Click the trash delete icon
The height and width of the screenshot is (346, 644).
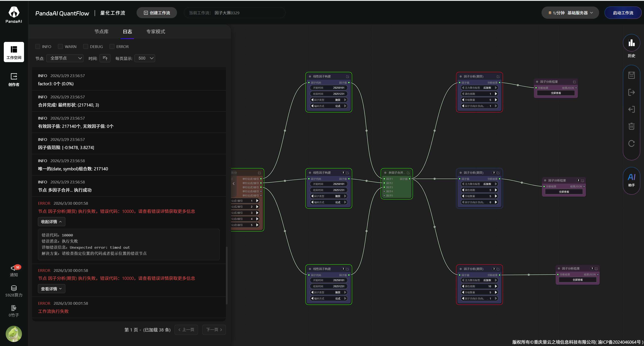(x=631, y=126)
